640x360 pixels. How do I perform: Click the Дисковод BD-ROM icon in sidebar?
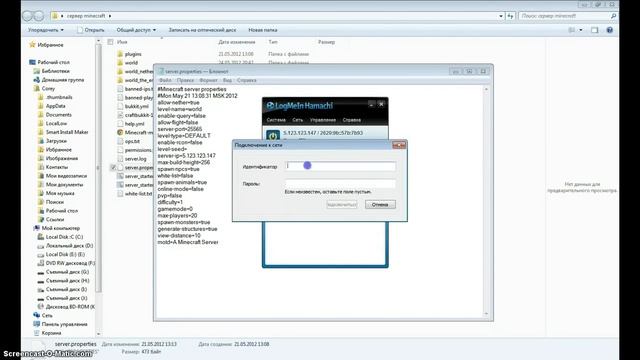coord(40,307)
